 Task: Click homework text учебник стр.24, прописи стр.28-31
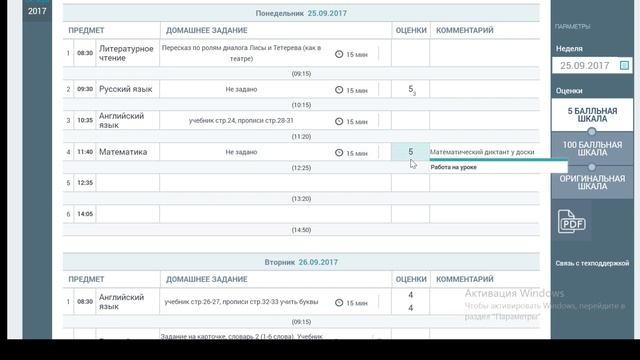click(241, 120)
